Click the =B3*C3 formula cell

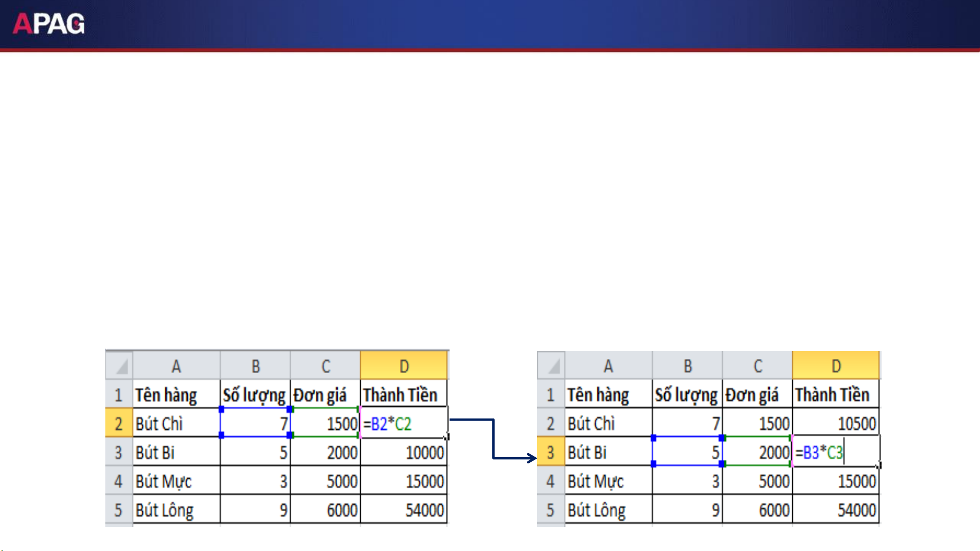coord(836,452)
